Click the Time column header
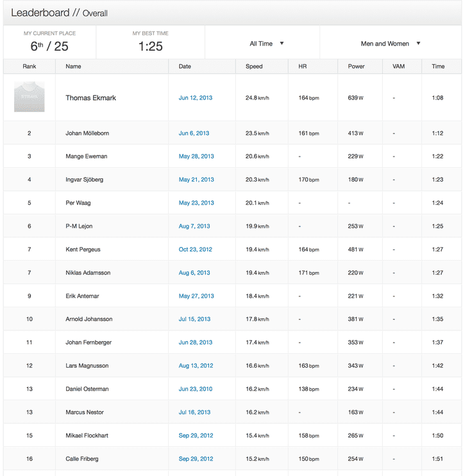 (x=438, y=66)
